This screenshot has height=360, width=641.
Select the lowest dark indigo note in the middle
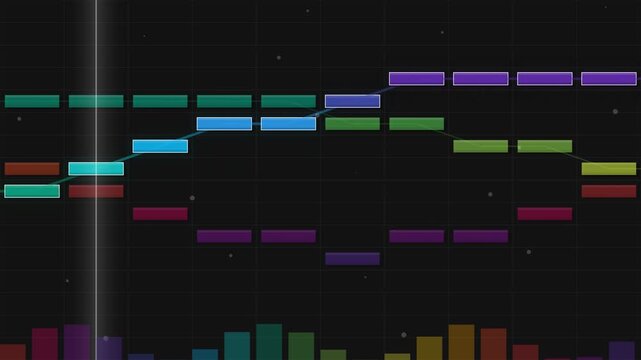pos(352,259)
